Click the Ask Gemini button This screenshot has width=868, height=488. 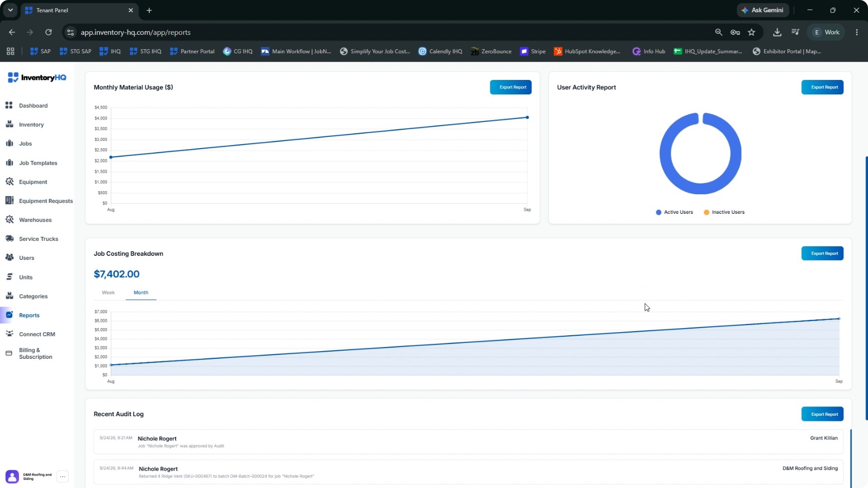click(763, 10)
